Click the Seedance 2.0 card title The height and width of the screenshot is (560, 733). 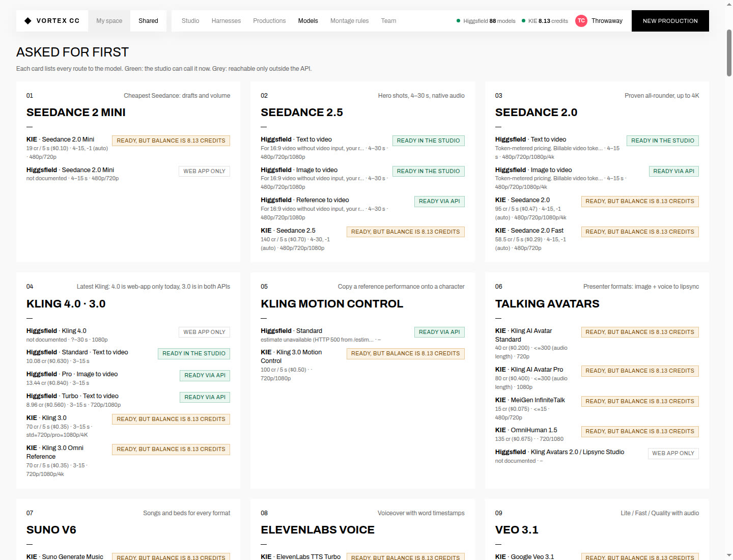coord(536,113)
